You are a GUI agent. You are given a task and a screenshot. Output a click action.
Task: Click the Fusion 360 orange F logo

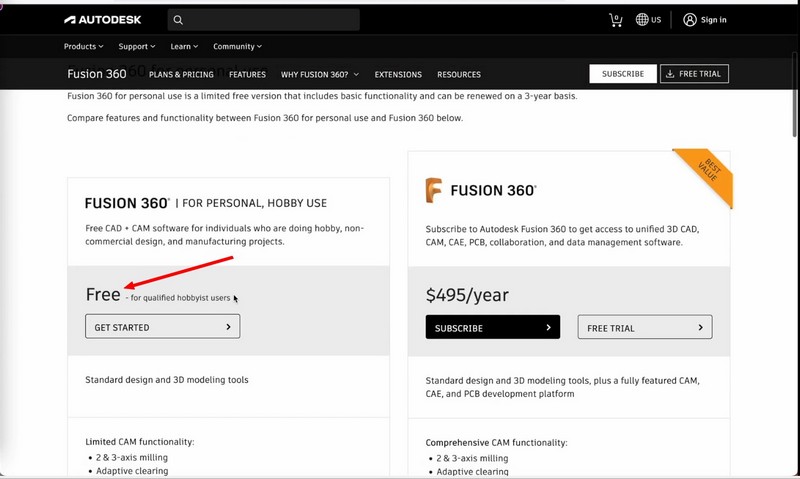pos(434,190)
